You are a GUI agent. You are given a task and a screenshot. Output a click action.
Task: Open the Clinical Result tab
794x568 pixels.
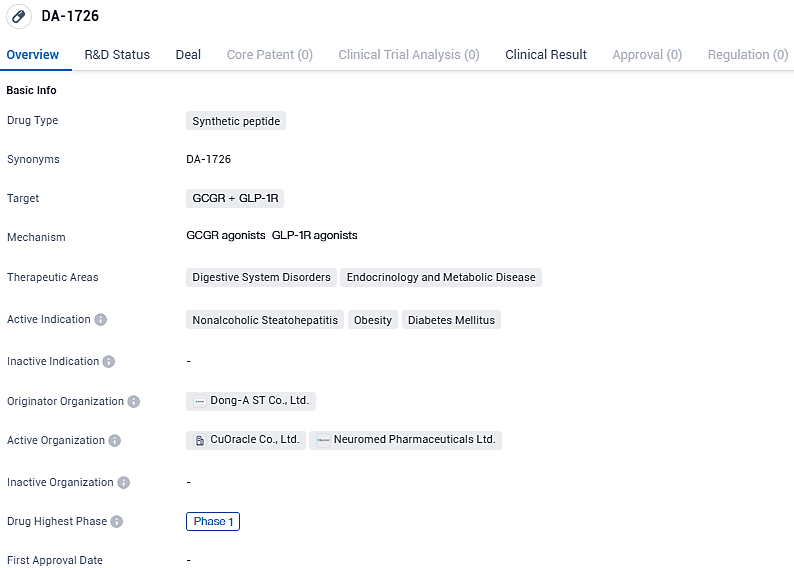[x=546, y=55]
